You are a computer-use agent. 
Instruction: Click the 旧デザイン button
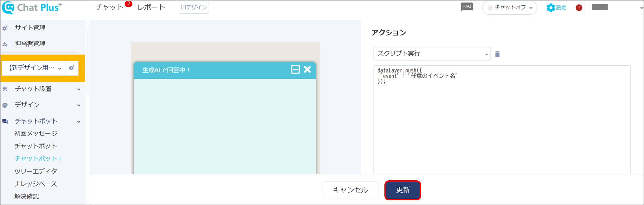194,8
